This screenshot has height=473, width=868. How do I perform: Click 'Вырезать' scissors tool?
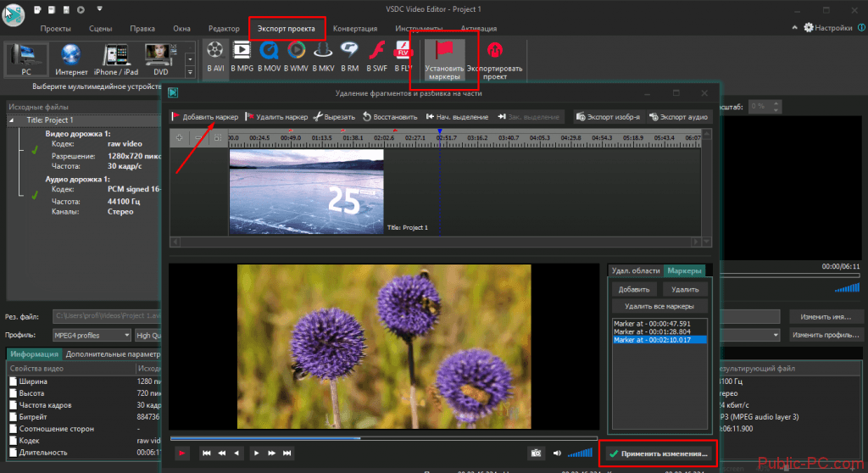(x=335, y=117)
